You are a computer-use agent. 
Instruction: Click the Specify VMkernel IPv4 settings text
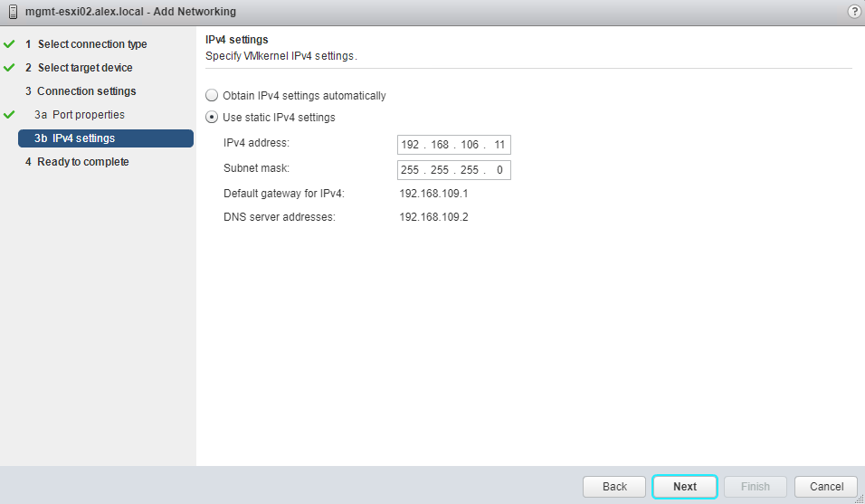pos(281,56)
